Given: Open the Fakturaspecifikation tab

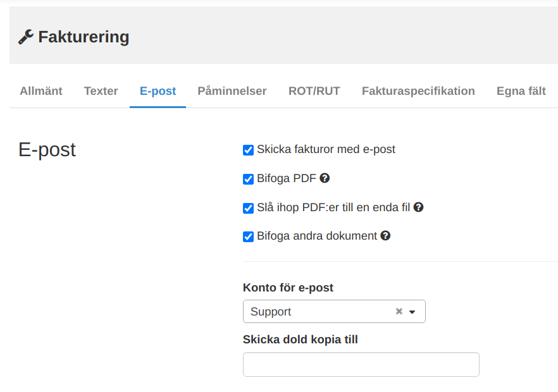Looking at the screenshot, I should click(418, 91).
